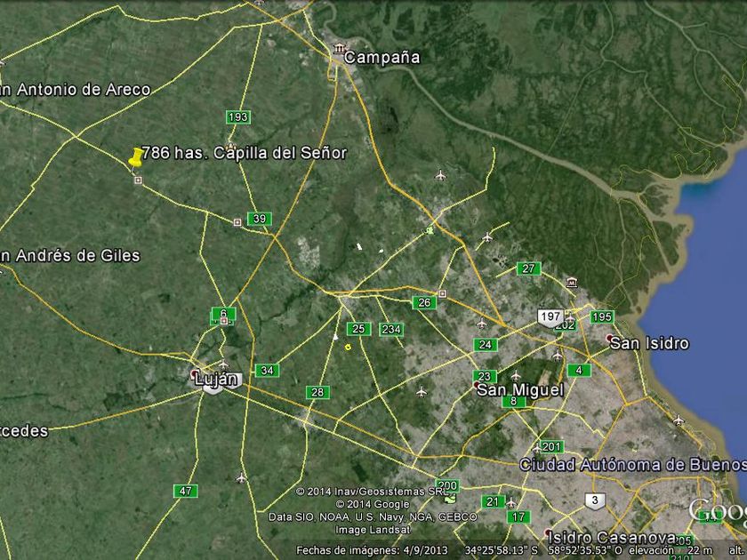Click the San Miguel label
This screenshot has height=560, width=747.
tap(520, 390)
